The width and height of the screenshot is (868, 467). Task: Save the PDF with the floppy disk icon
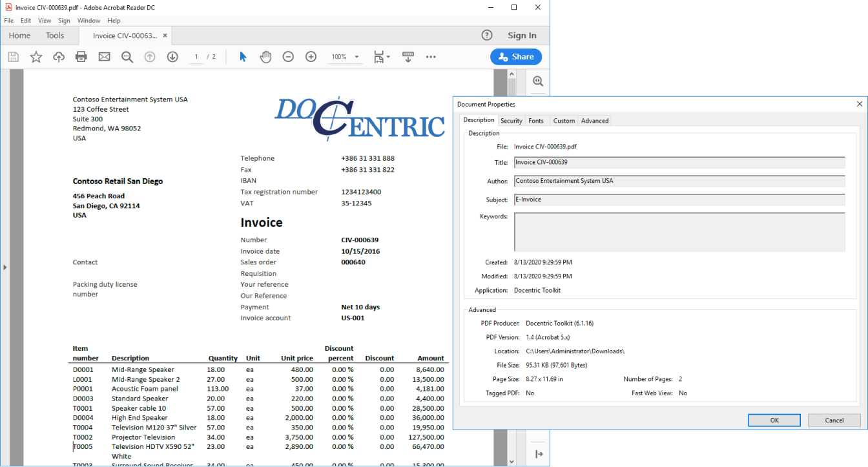click(13, 57)
